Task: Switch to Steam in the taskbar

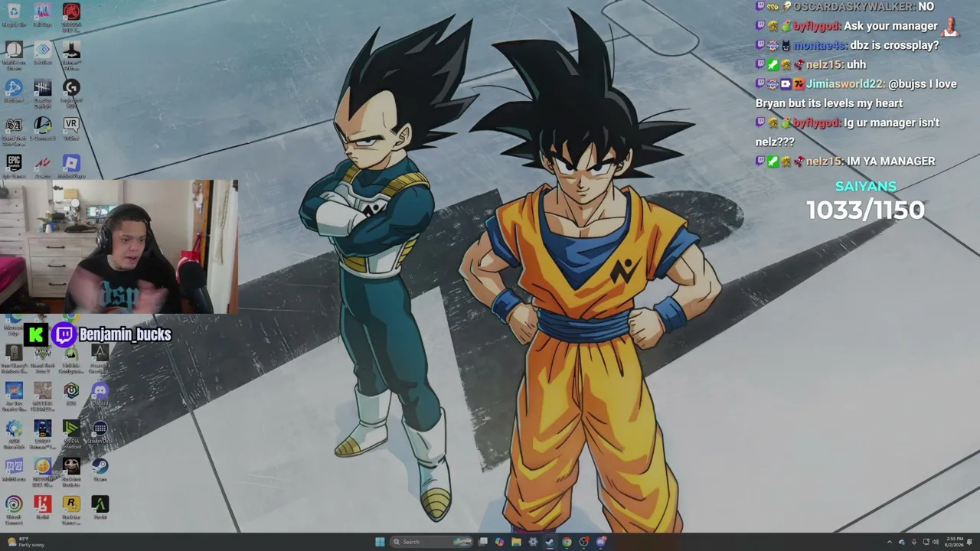Action: [x=550, y=542]
